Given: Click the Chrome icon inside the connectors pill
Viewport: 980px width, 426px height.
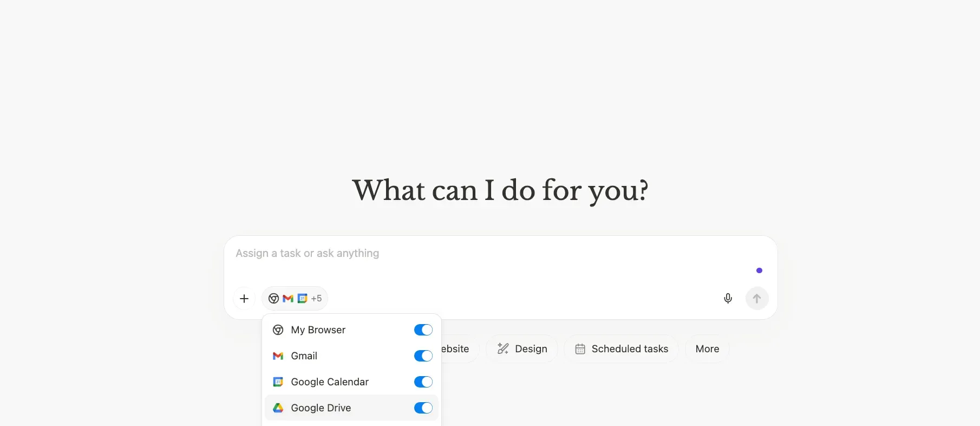Looking at the screenshot, I should [273, 299].
